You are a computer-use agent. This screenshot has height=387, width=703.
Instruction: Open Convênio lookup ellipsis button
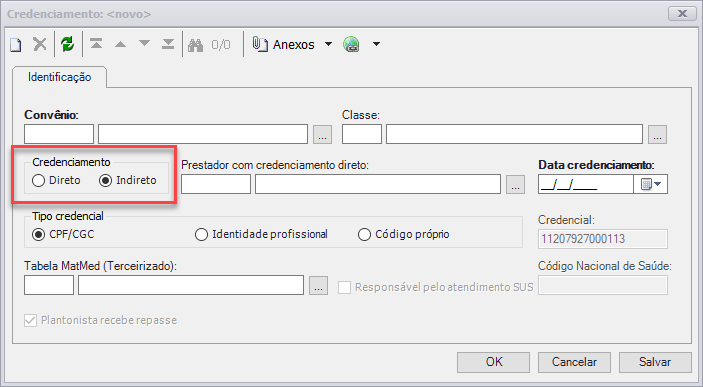pyautogui.click(x=322, y=135)
